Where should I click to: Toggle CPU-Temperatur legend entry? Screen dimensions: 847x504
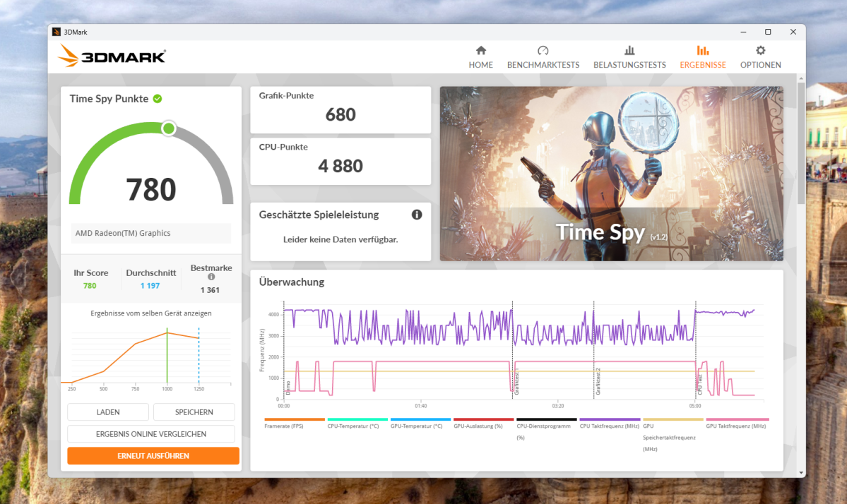coord(357,424)
